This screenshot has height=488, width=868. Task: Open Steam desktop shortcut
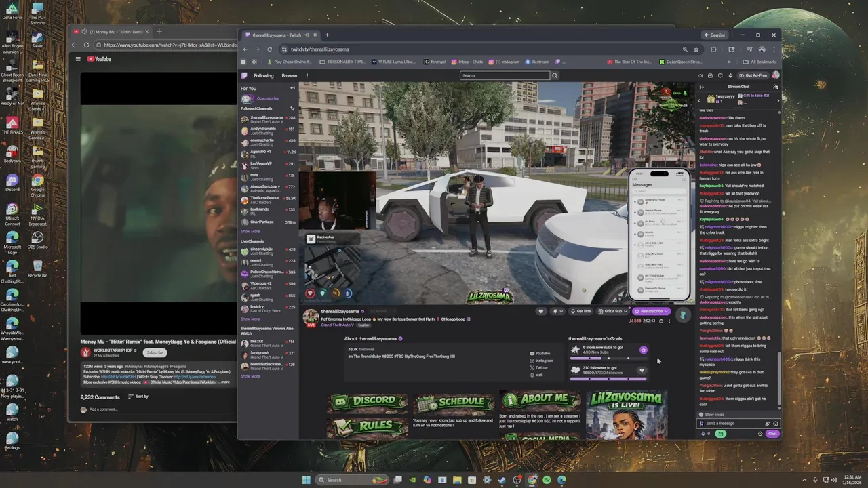(x=37, y=39)
